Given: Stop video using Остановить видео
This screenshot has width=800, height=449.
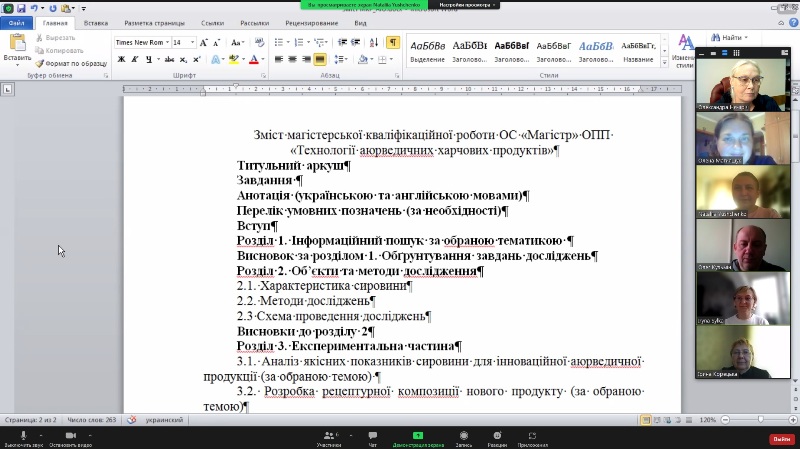Looking at the screenshot, I should 71,437.
